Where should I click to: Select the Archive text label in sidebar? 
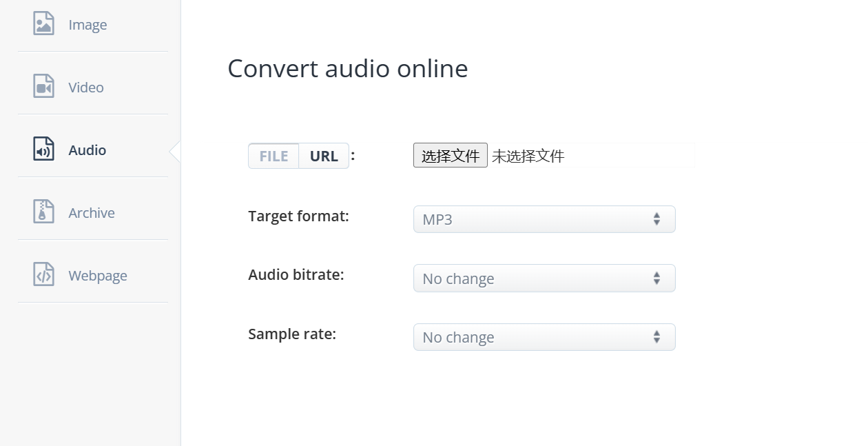click(x=92, y=213)
